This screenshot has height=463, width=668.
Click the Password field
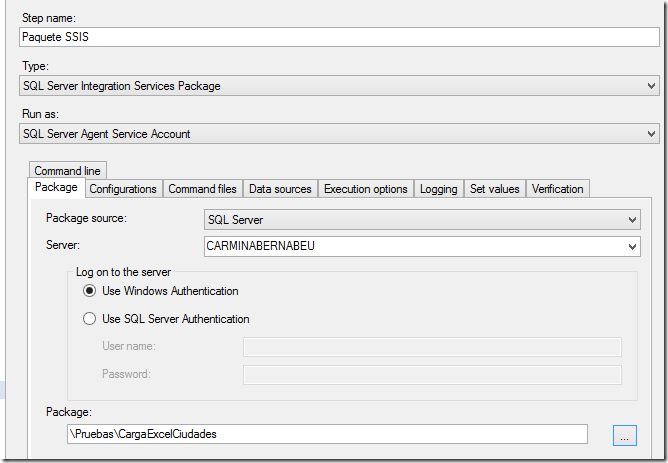click(x=432, y=374)
